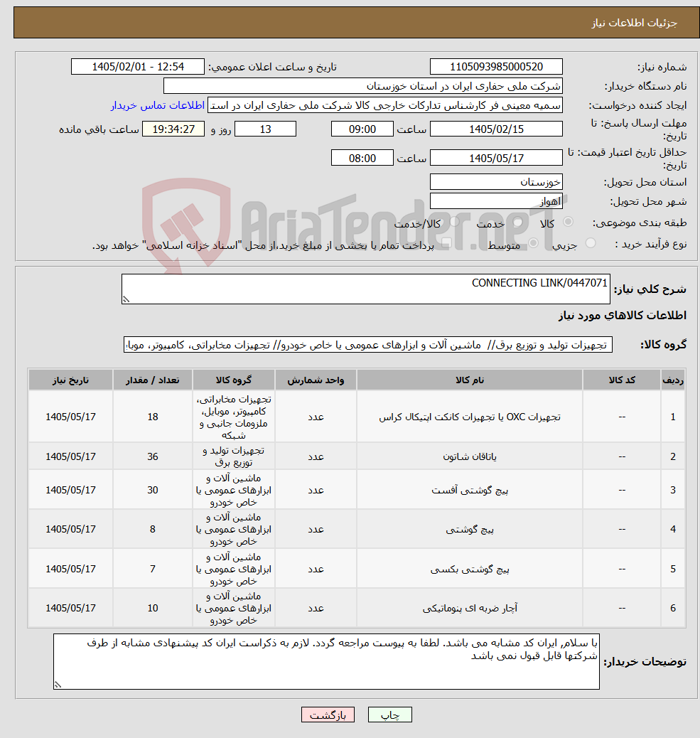Click the delivery city field اهواز

(496, 201)
